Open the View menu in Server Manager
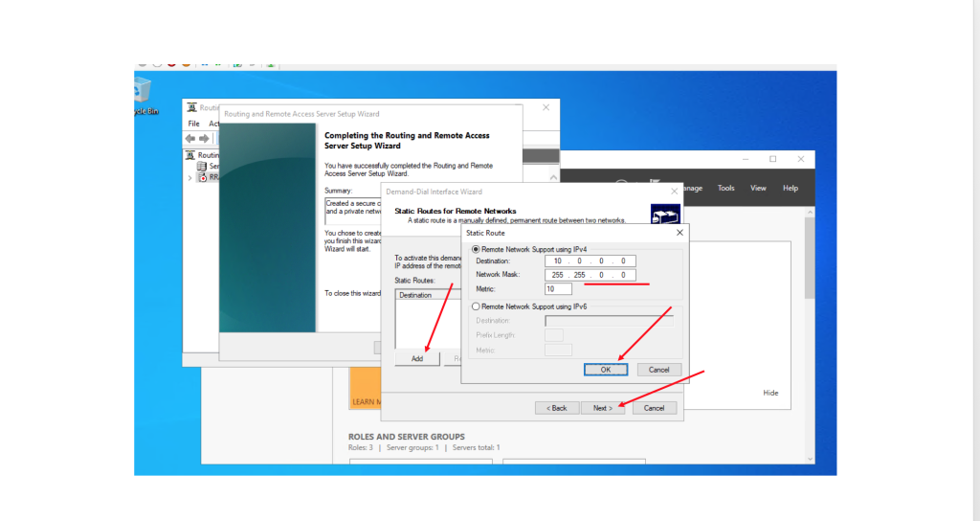The image size is (980, 521). coord(758,189)
